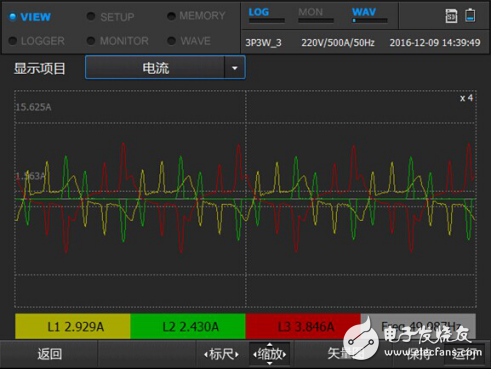Click zoom down arrow below 缩放
491x369 pixels.
[x=270, y=363]
